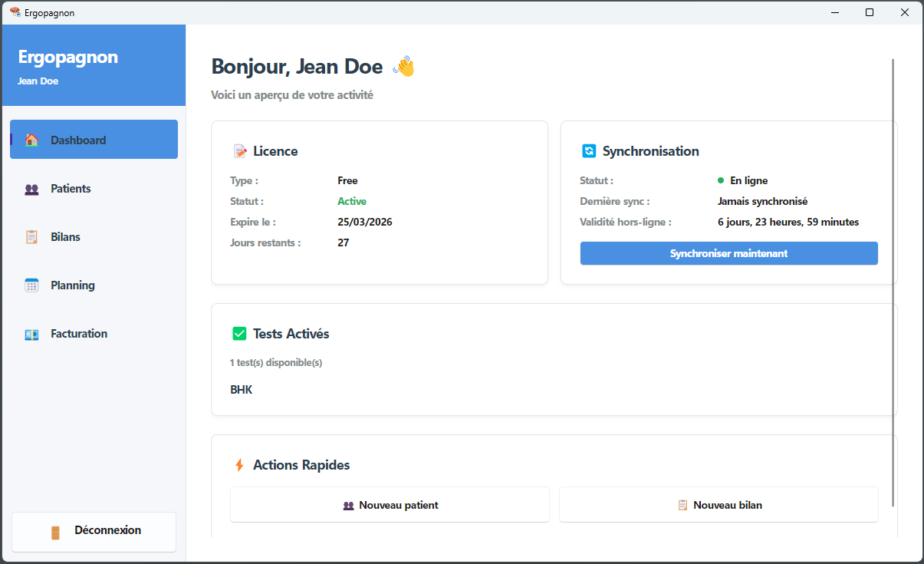This screenshot has height=564, width=924.
Task: Go to the Patients section
Action: click(94, 189)
